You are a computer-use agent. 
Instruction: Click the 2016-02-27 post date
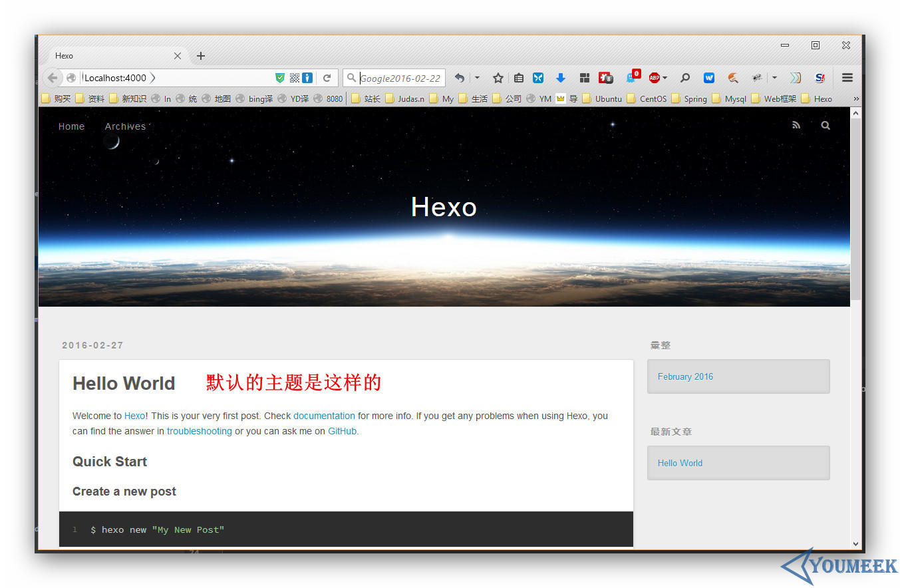pos(92,345)
